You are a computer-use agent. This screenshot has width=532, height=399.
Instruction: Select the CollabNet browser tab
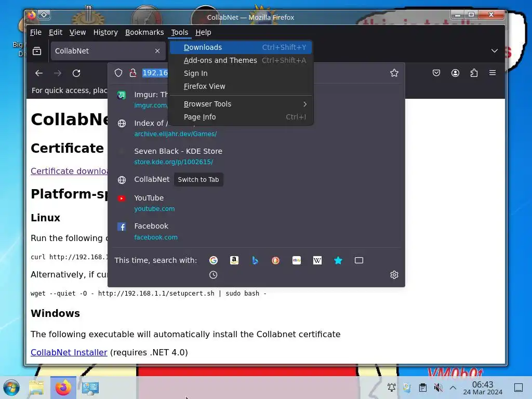[x=108, y=51]
